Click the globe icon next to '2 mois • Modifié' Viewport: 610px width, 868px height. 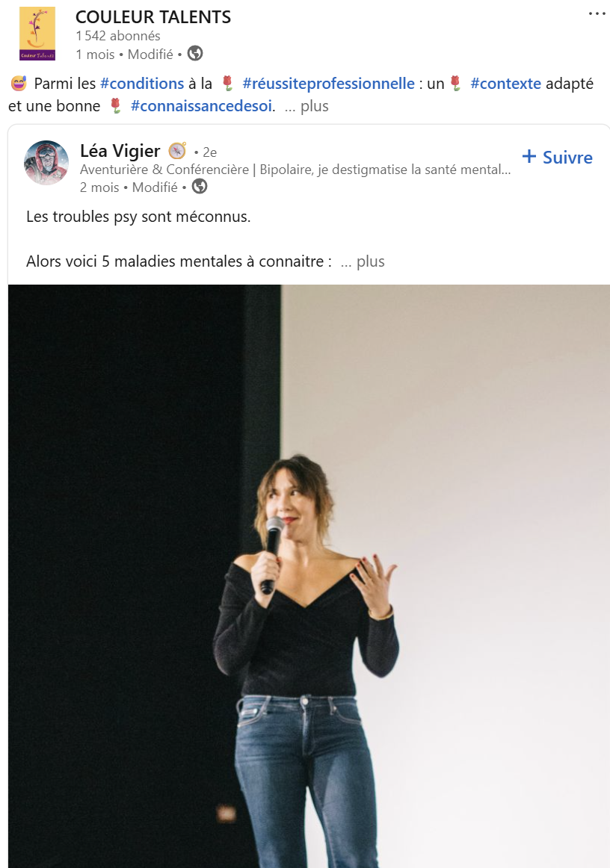pos(200,187)
